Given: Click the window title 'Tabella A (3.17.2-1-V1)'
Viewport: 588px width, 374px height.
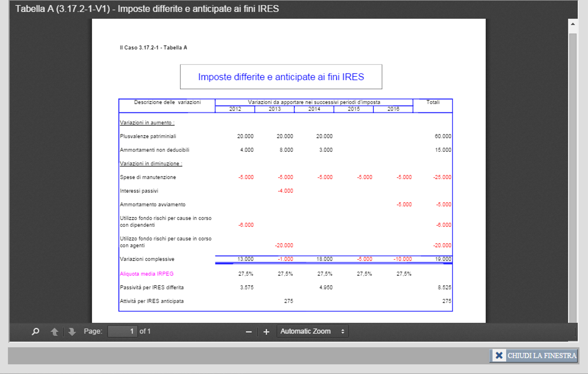Looking at the screenshot, I should [147, 9].
